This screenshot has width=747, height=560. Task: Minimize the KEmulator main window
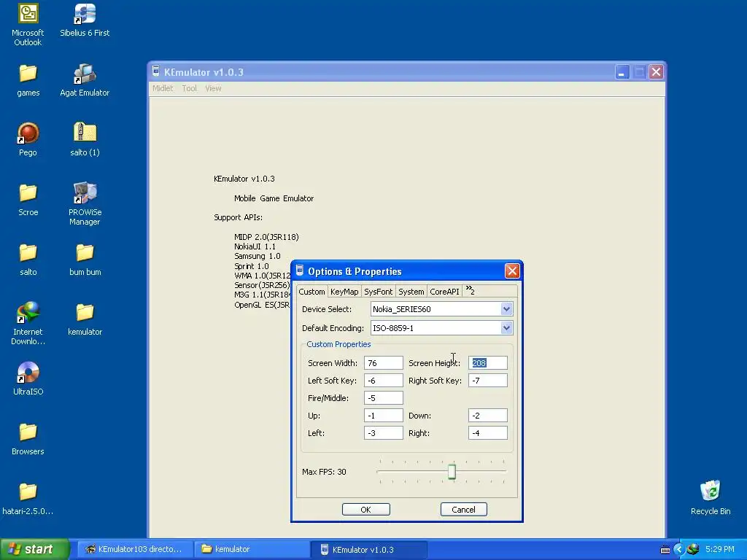(x=622, y=72)
